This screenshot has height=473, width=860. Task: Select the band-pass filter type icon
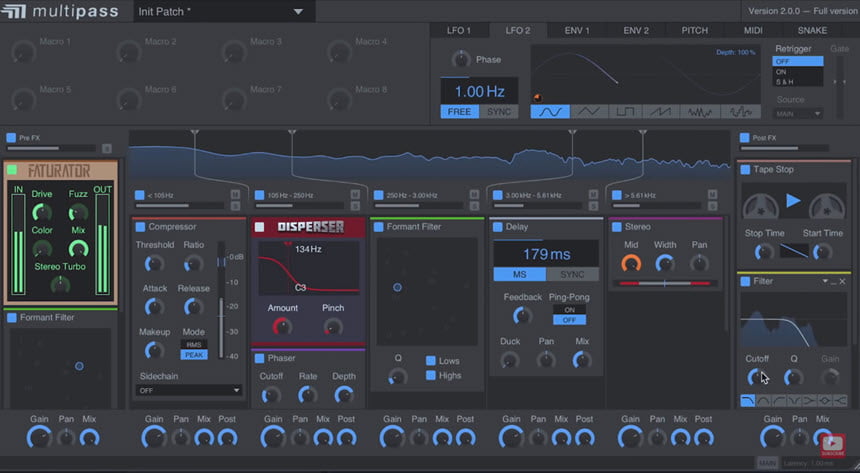coord(763,401)
